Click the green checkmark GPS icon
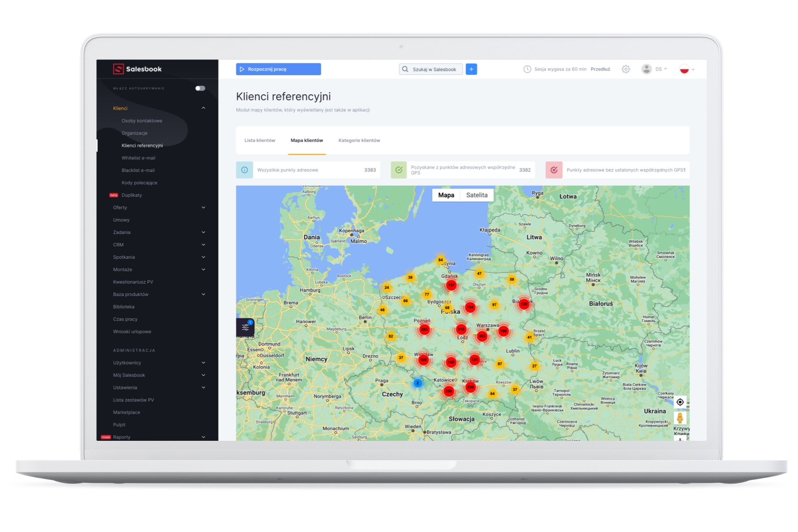Viewport: 798px width, 532px height. (399, 170)
